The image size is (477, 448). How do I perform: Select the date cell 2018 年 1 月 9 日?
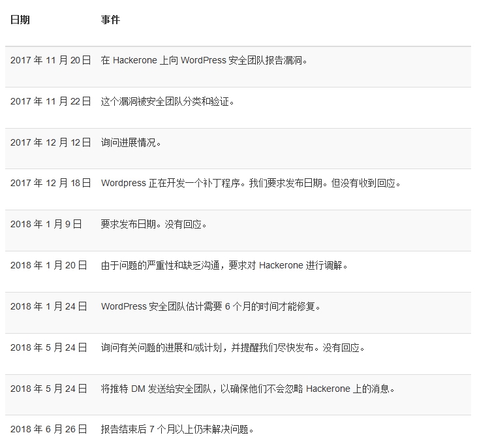[x=46, y=225]
